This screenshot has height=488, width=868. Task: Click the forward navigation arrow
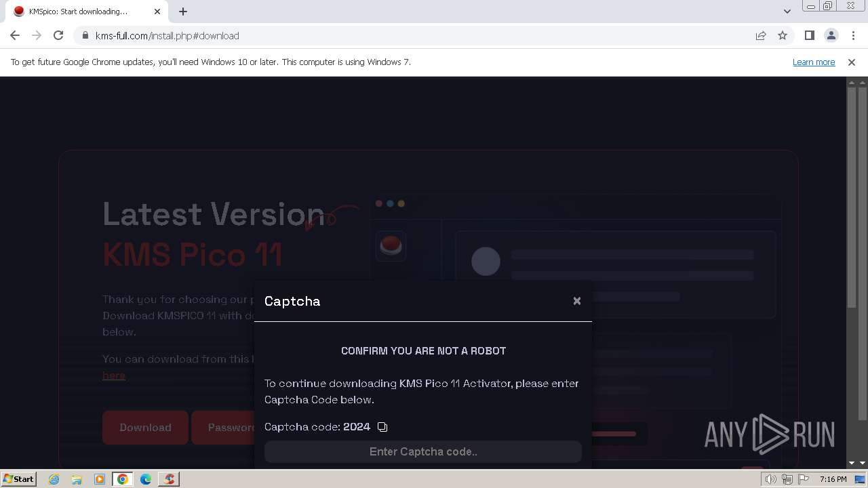(x=37, y=35)
